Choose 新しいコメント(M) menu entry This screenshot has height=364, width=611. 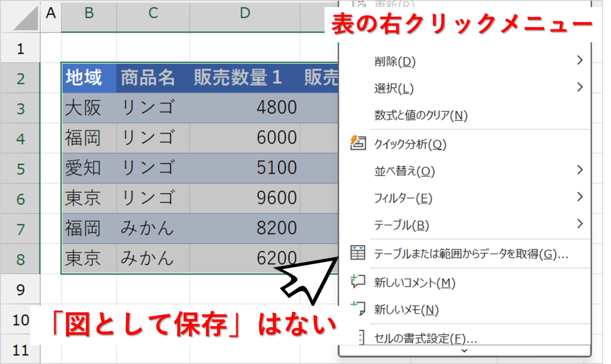pos(414,283)
